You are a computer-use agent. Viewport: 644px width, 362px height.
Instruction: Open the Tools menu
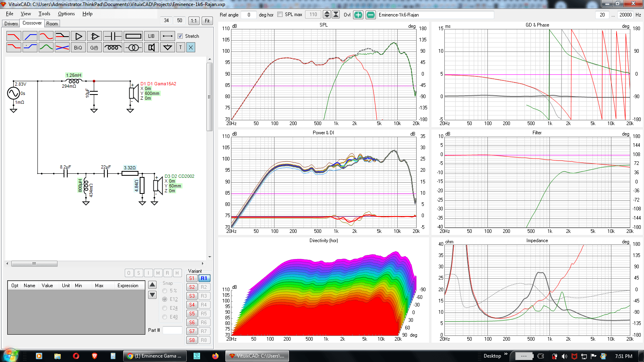(x=44, y=14)
